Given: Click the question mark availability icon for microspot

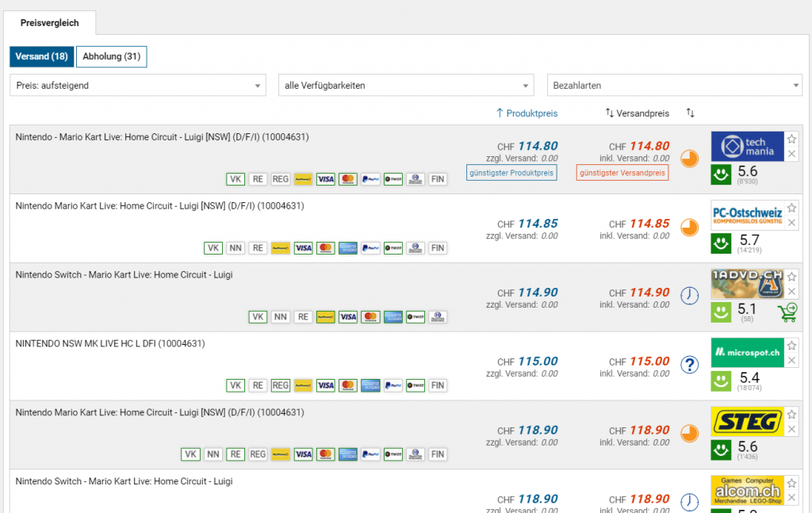Looking at the screenshot, I should 690,365.
